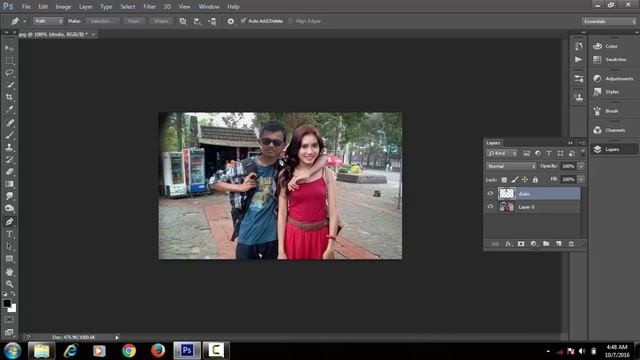The height and width of the screenshot is (360, 640).
Task: Open the Window menu
Action: click(x=209, y=7)
